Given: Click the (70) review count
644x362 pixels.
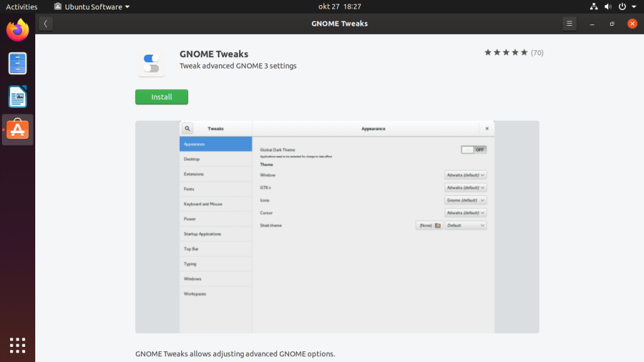Looking at the screenshot, I should click(x=537, y=53).
